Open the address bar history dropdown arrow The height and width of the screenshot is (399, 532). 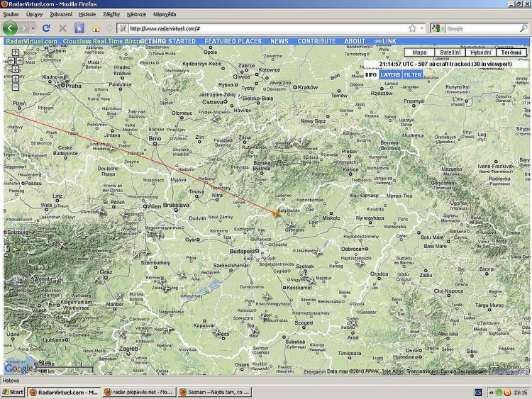click(x=422, y=28)
